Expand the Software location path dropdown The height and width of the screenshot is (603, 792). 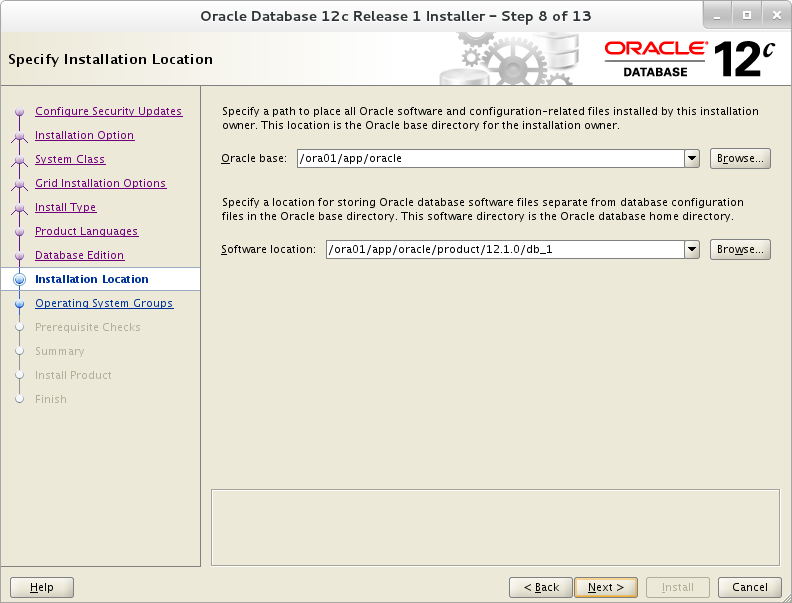(692, 249)
